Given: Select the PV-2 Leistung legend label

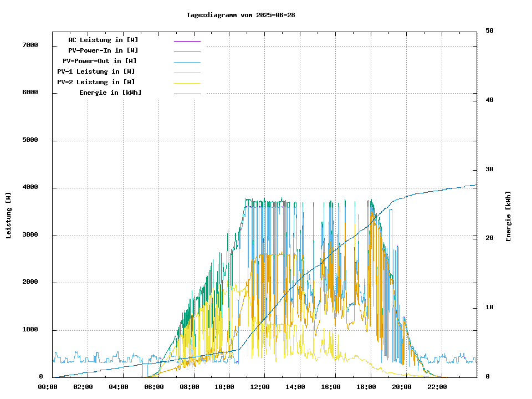Looking at the screenshot, I should pyautogui.click(x=96, y=82).
